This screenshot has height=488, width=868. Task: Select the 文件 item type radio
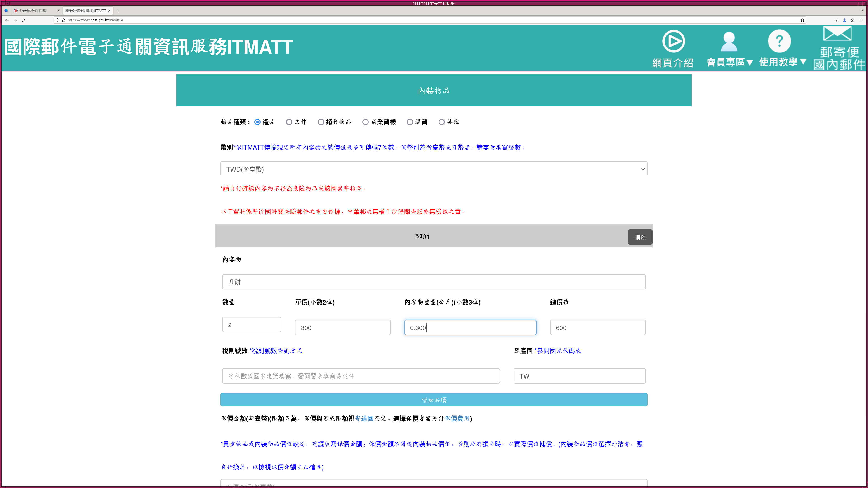tap(289, 122)
